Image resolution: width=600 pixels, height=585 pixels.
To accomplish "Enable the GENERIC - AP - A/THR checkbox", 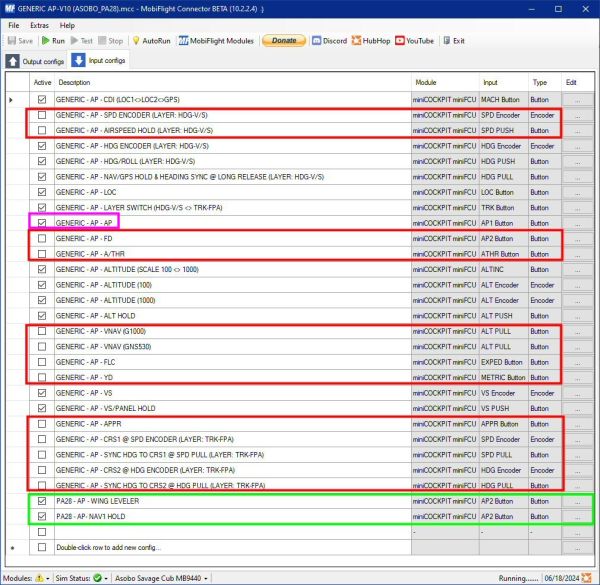I will click(42, 254).
